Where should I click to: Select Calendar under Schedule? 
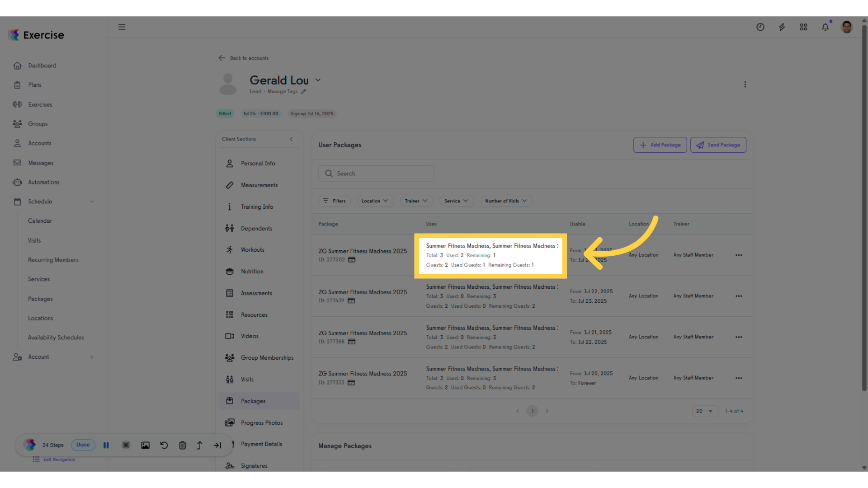point(40,221)
